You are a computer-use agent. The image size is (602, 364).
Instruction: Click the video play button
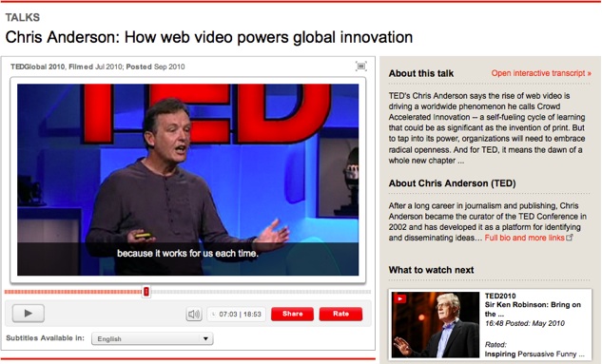point(29,314)
